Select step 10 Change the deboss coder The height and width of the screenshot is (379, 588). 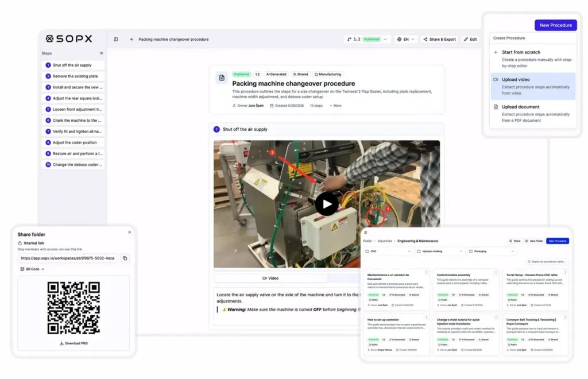[73, 165]
